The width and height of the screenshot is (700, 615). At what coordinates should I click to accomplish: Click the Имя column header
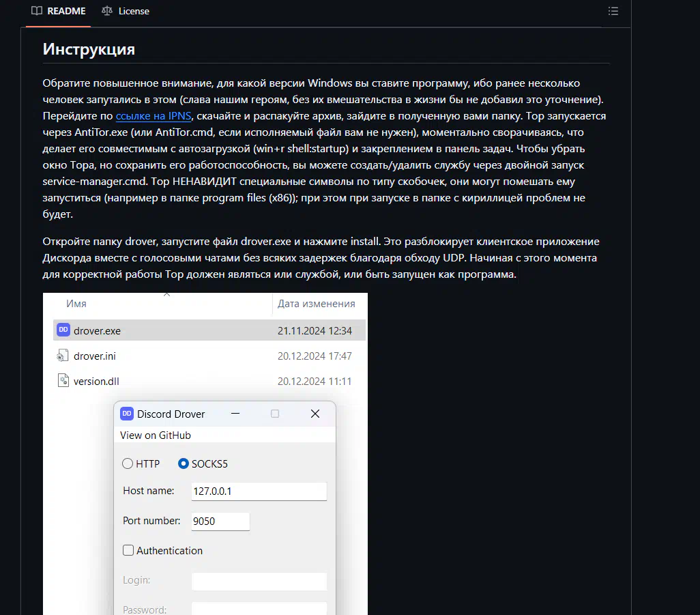76,304
